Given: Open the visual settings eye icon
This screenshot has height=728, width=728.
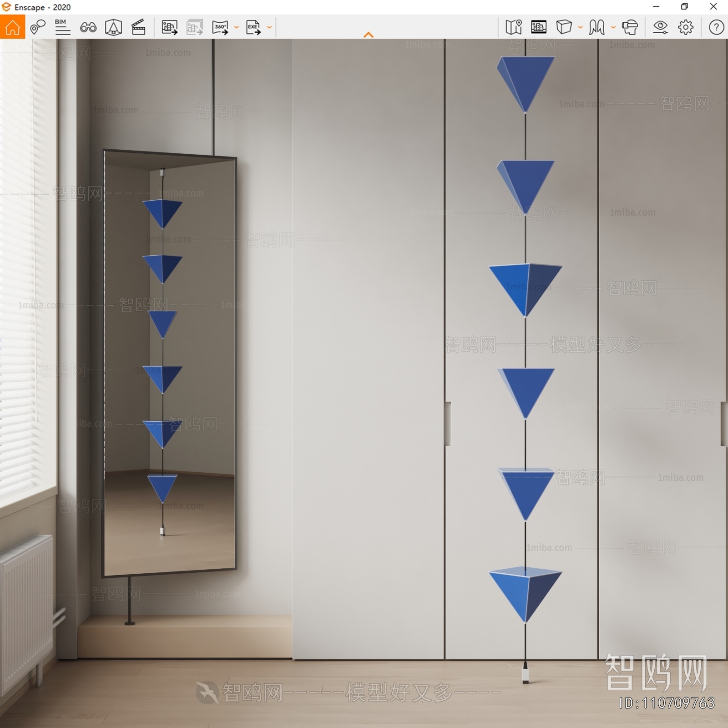Looking at the screenshot, I should 660,27.
